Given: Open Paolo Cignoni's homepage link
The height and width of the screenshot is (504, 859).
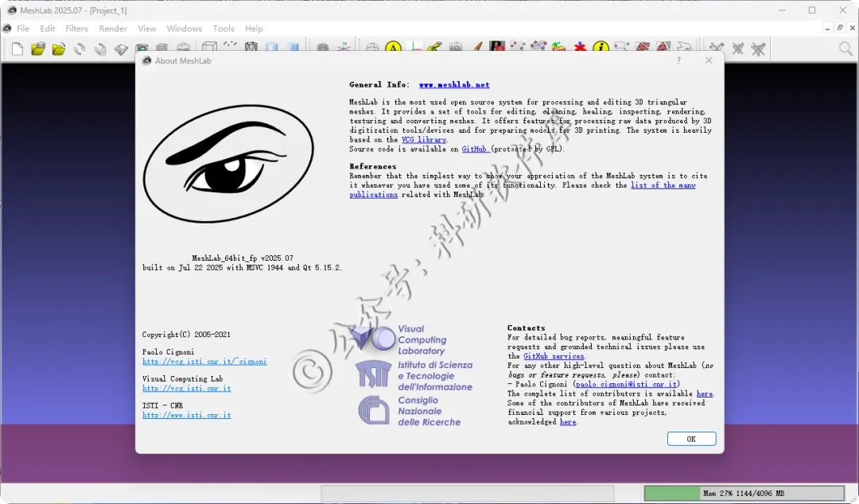Looking at the screenshot, I should pyautogui.click(x=204, y=362).
